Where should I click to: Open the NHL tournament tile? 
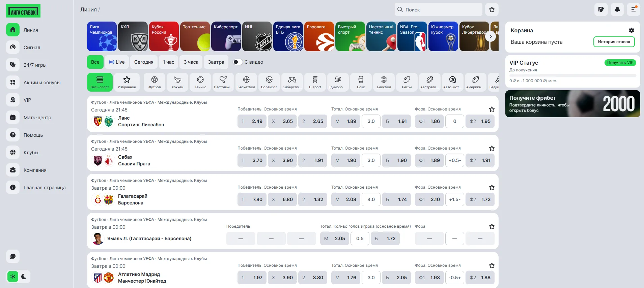coord(257,36)
